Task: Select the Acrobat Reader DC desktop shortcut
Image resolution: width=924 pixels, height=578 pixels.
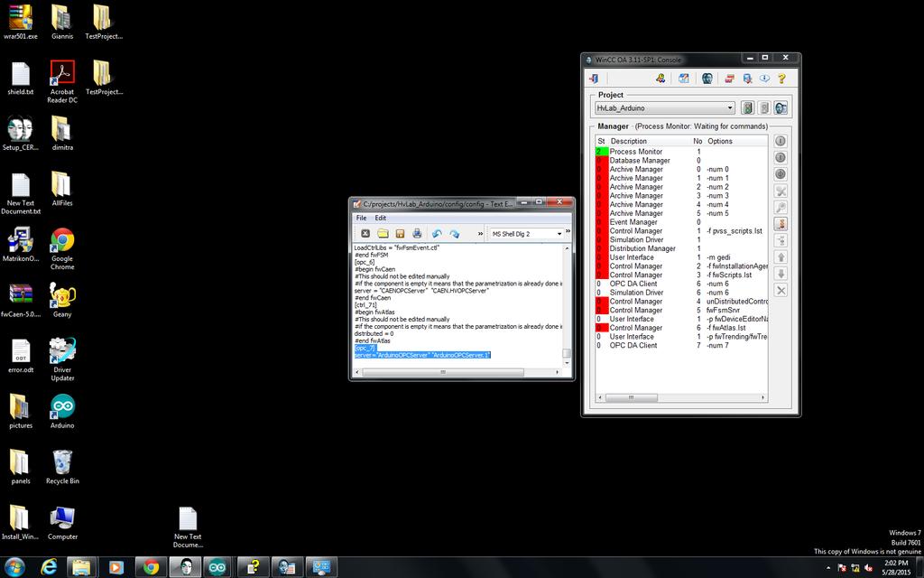Action: 62,81
